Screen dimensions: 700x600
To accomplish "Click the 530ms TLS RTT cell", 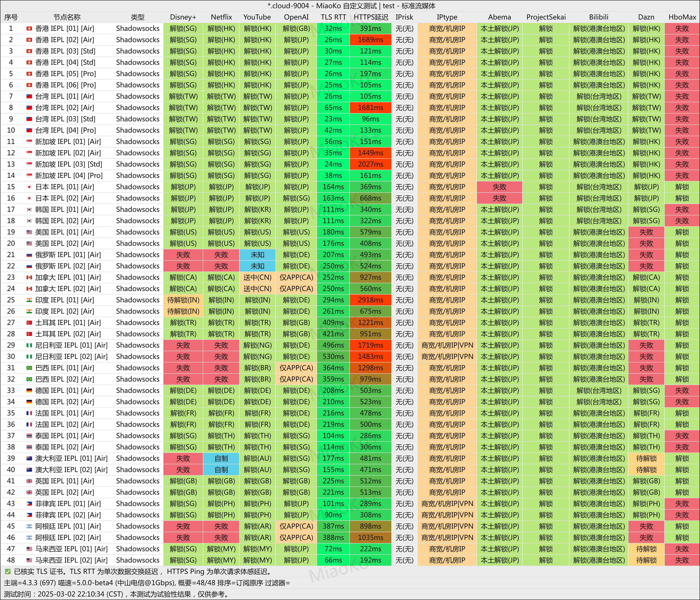I will click(333, 357).
